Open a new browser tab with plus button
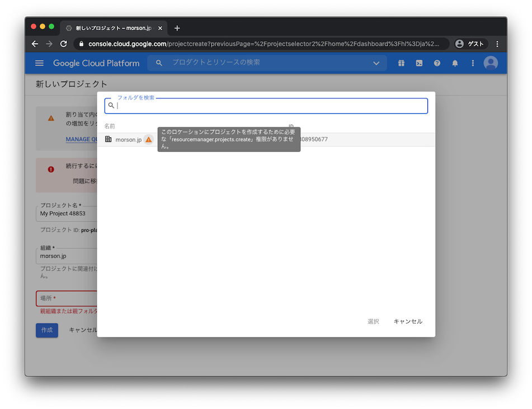 [177, 27]
